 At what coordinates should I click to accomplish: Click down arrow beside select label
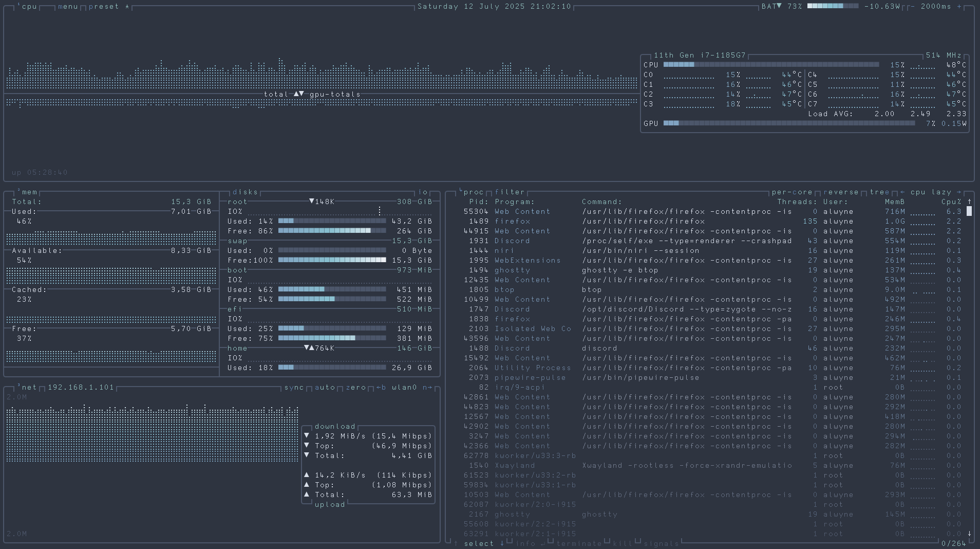(502, 543)
